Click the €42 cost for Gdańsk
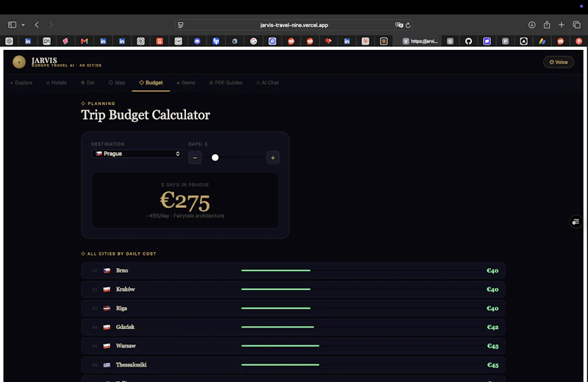 [492, 327]
